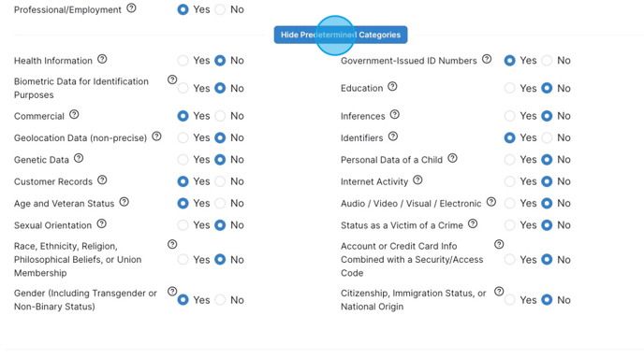The width and height of the screenshot is (644, 359).
Task: Click help icon beside Sexual Orientation
Action: 101,223
